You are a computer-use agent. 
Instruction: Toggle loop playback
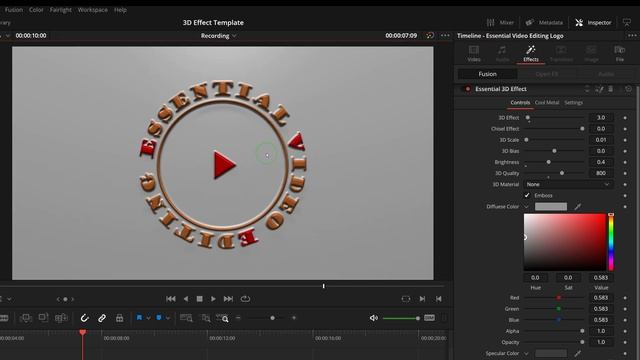pyautogui.click(x=245, y=299)
